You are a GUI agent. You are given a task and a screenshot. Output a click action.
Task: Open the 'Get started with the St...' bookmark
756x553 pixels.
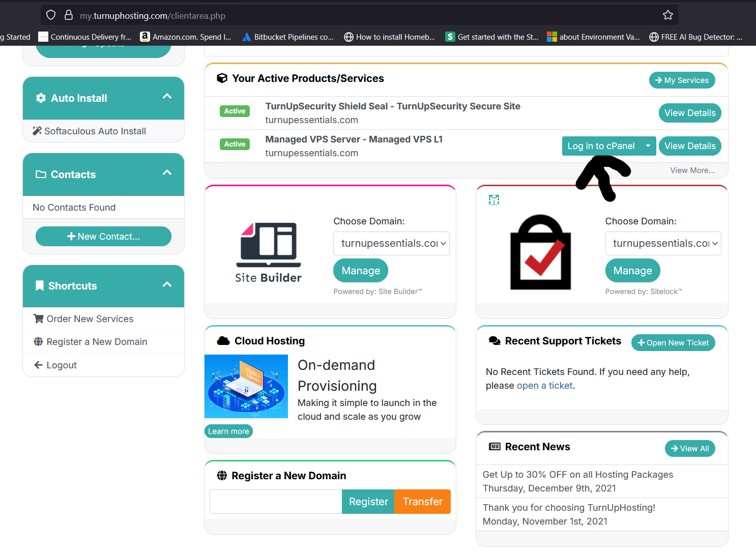[492, 37]
